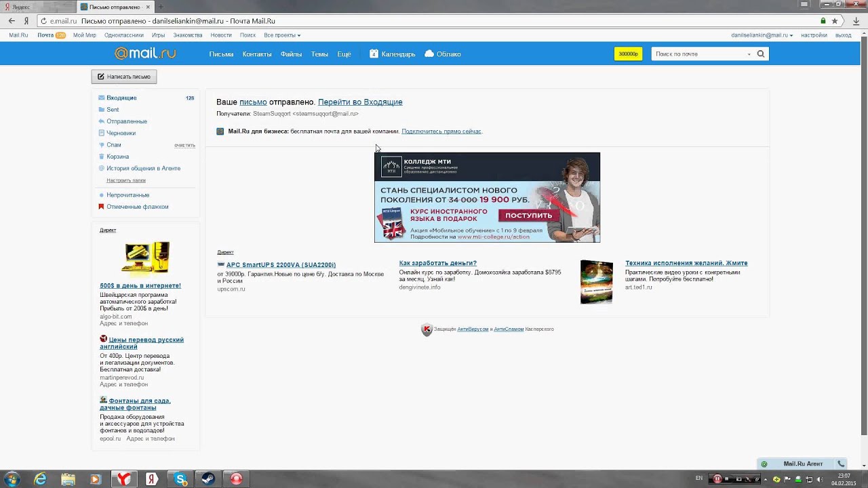The width and height of the screenshot is (868, 488).
Task: Focus the 'Поиск по почте' search field
Action: point(698,54)
